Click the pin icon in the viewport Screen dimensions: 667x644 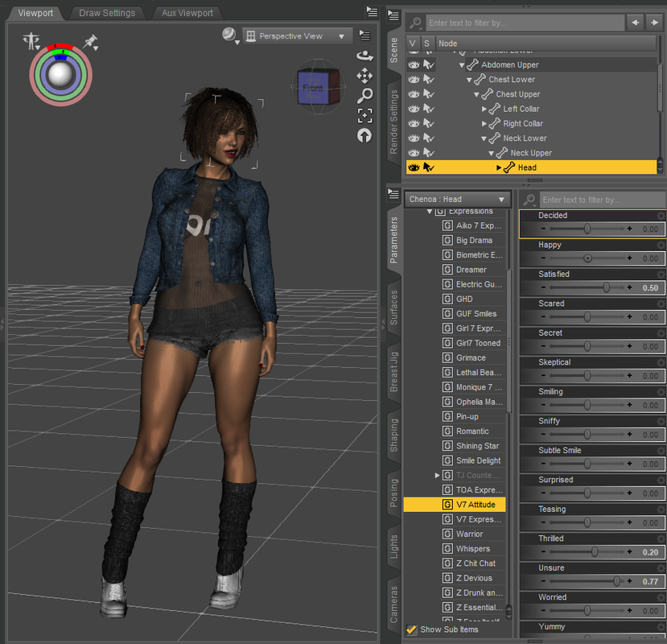pos(91,42)
